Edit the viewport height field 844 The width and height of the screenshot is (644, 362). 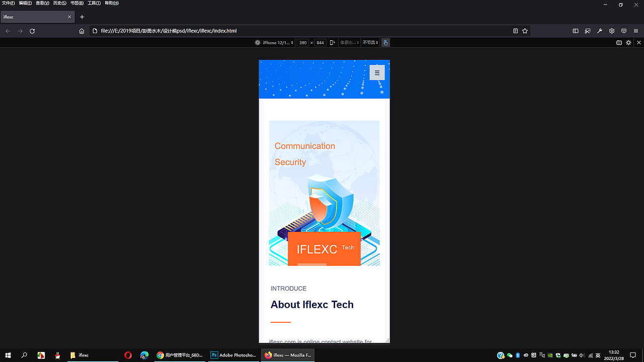[x=320, y=43]
